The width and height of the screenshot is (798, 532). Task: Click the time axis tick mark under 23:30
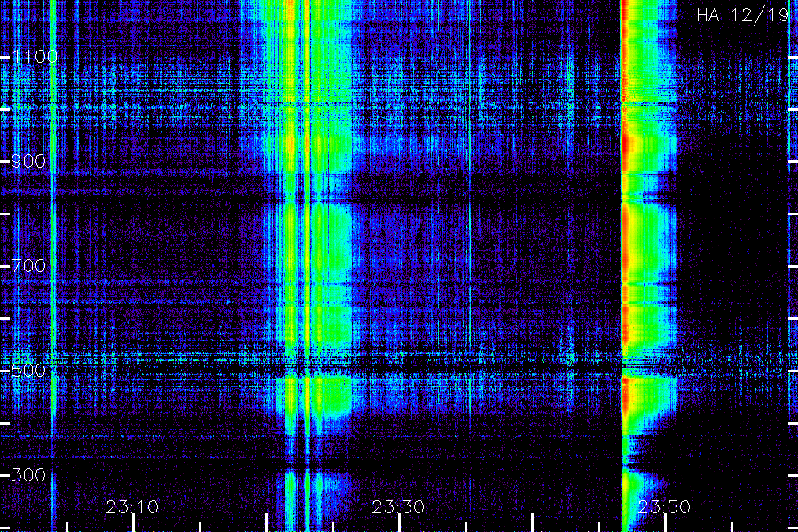tap(400, 523)
